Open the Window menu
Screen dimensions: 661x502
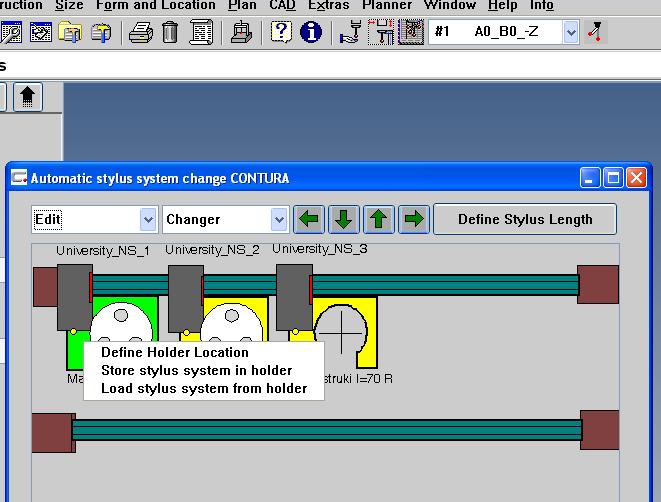450,5
